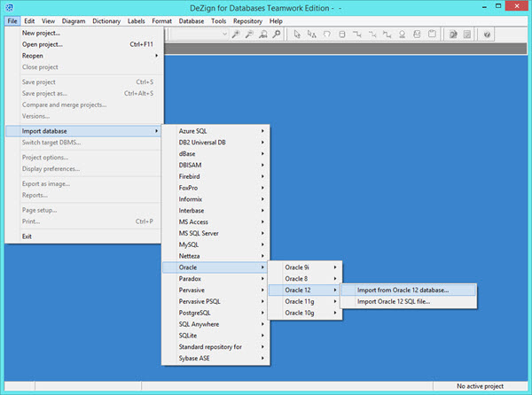Choose Import Oracle 12 SQL file...

tap(409, 301)
